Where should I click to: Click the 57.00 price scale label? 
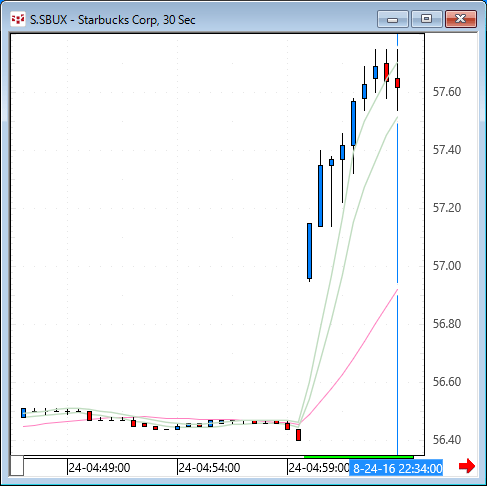point(447,266)
